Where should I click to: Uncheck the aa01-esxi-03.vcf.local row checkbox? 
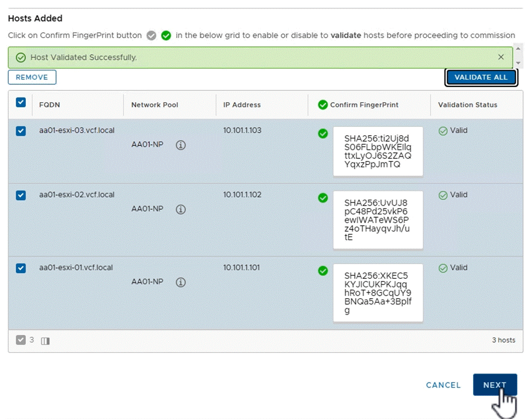[x=21, y=131]
